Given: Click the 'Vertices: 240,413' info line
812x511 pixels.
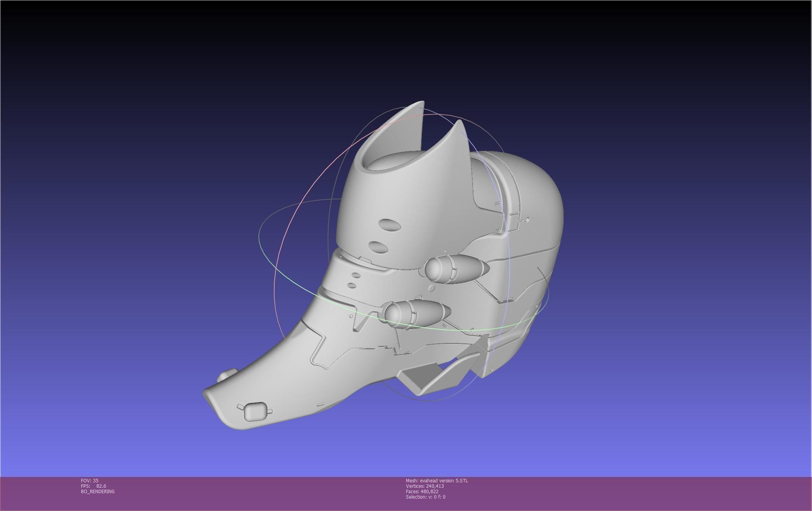Looking at the screenshot, I should pyautogui.click(x=425, y=486).
